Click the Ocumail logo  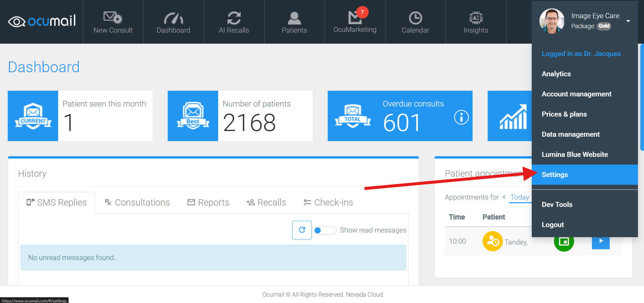pos(42,21)
